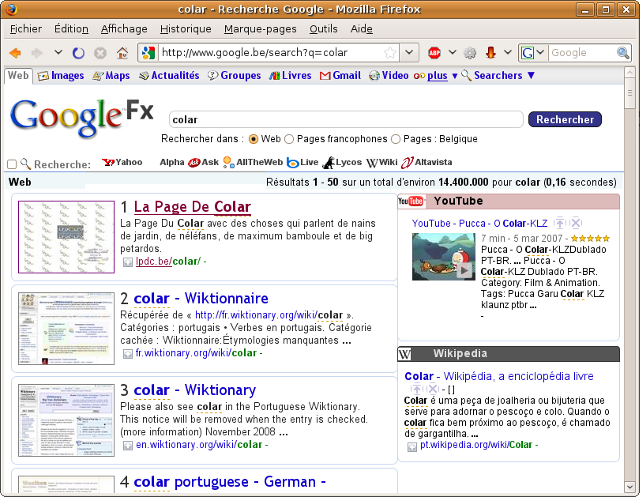The width and height of the screenshot is (640, 497).
Task: Click thumbnail preview of La Page De Colar
Action: (66, 237)
